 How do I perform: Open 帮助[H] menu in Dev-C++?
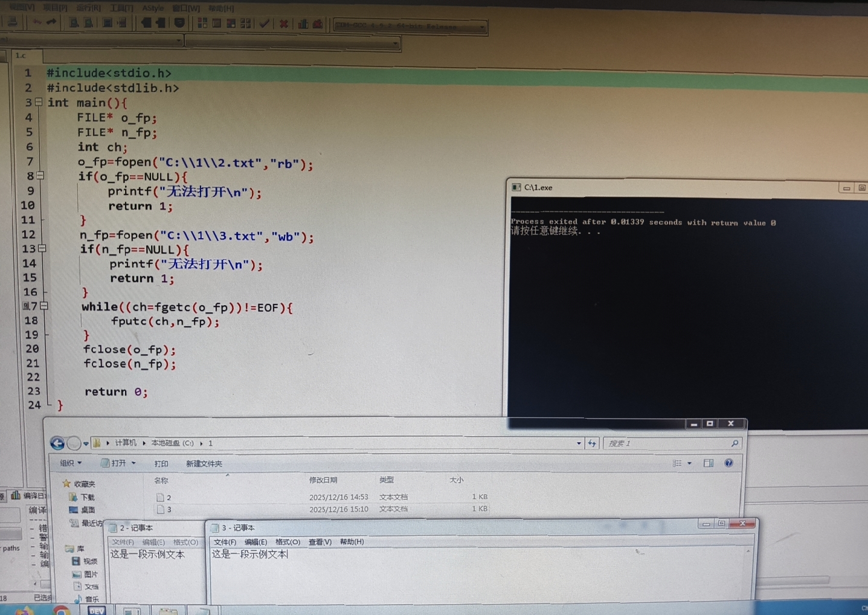[220, 8]
